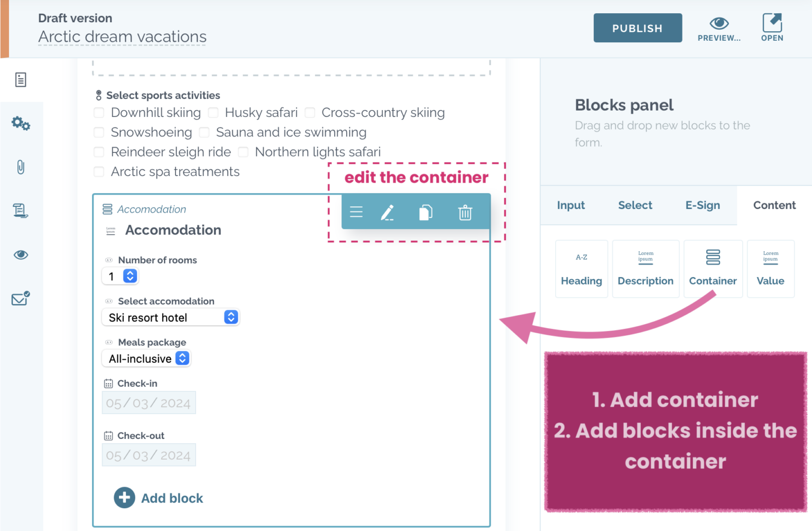Image resolution: width=812 pixels, height=531 pixels.
Task: Click the trash delete container icon
Action: tap(465, 213)
